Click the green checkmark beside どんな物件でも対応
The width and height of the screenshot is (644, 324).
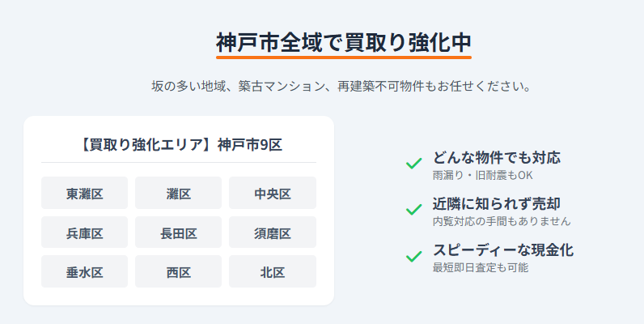click(414, 164)
